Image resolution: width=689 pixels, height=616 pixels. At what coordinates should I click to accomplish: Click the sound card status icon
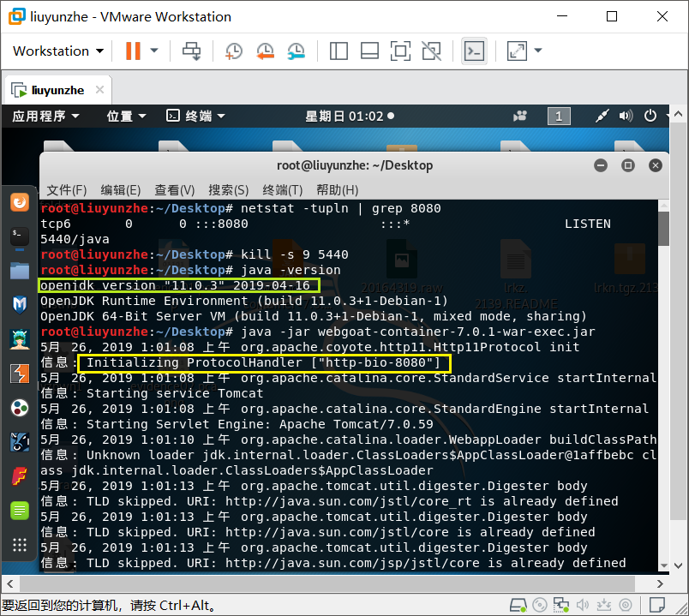coord(583,606)
